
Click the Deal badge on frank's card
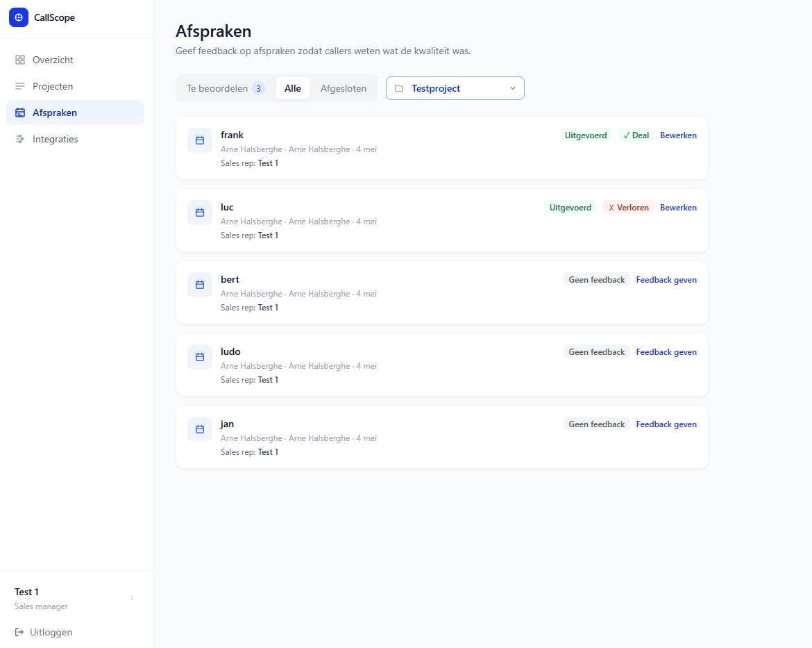pyautogui.click(x=636, y=135)
